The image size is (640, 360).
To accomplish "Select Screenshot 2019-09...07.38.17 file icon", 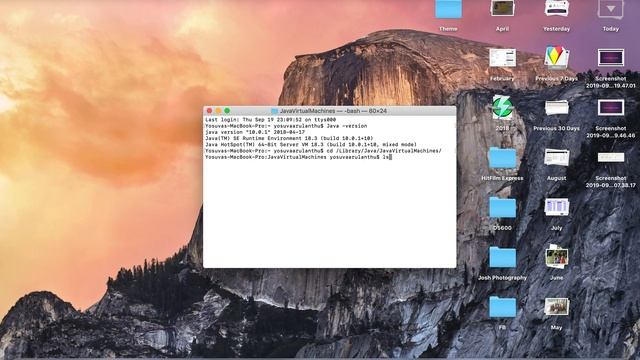I will 611,158.
